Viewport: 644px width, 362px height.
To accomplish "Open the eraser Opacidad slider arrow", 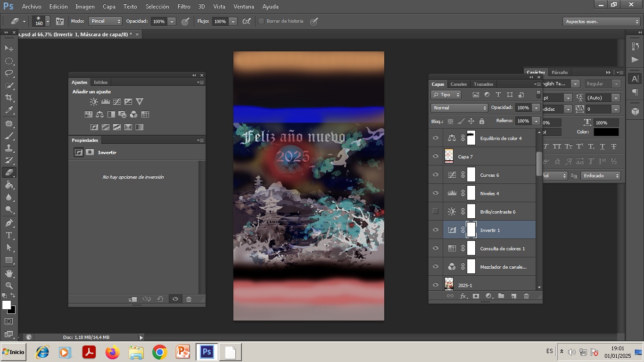I will (172, 21).
